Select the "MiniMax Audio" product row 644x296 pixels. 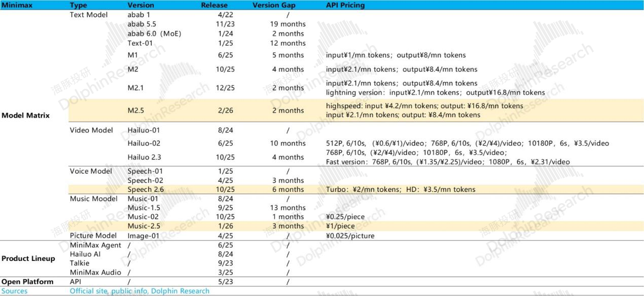[x=95, y=272]
